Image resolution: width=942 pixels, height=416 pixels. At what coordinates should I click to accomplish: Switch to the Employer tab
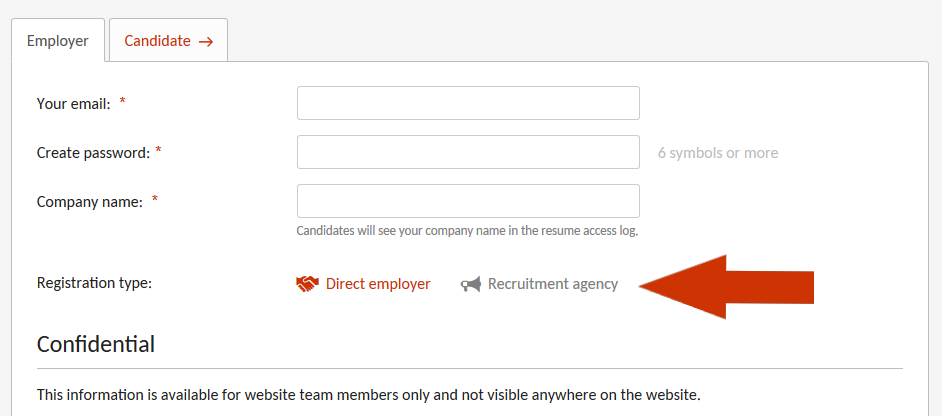point(58,41)
